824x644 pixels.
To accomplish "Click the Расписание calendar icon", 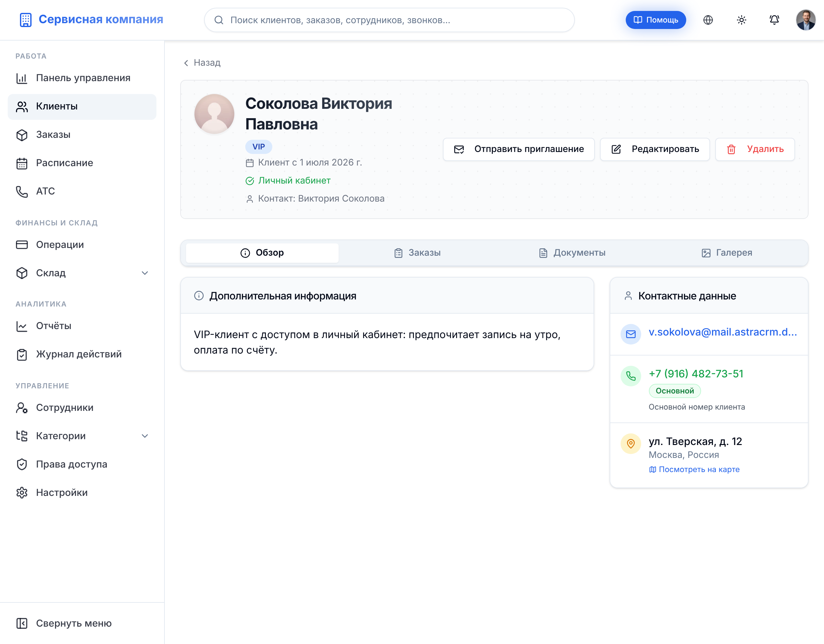I will point(22,163).
